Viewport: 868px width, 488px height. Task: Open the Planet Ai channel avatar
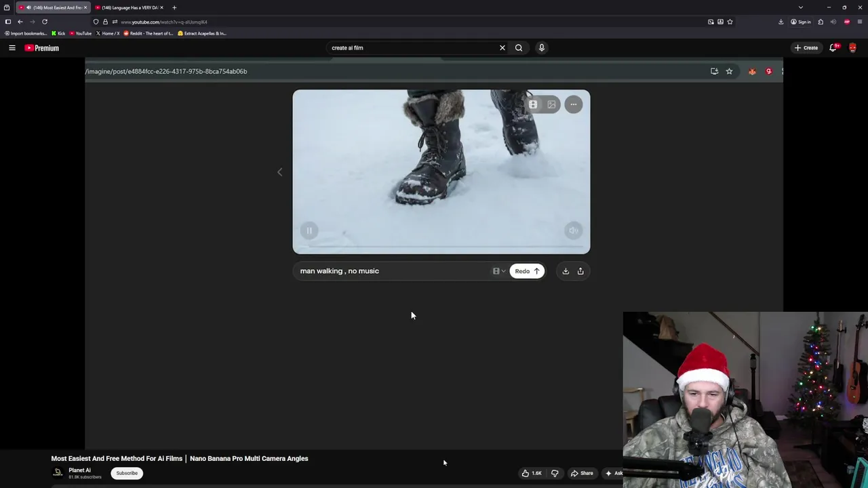[58, 472]
